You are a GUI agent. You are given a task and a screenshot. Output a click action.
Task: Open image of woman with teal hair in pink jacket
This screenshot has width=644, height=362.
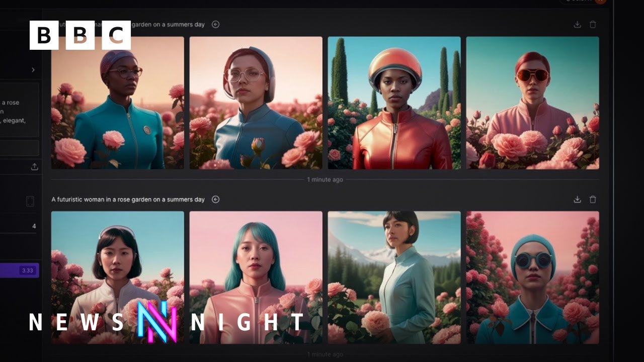256,278
